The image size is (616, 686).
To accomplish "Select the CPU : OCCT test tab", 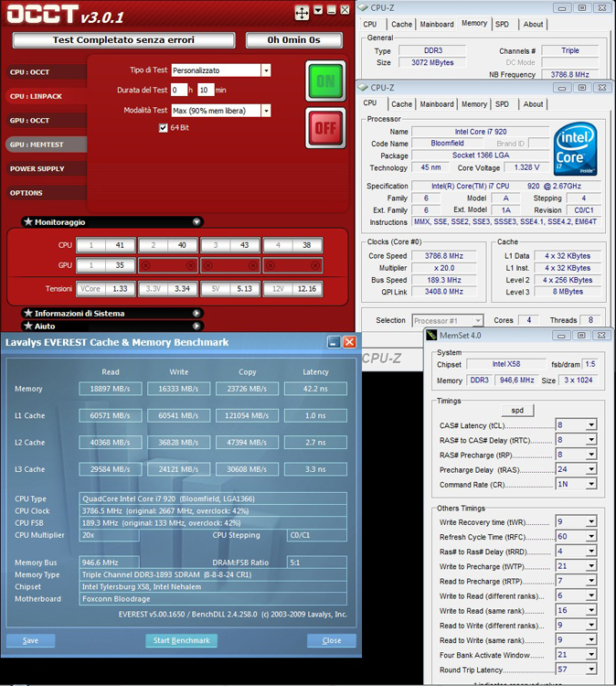I will pos(46,72).
